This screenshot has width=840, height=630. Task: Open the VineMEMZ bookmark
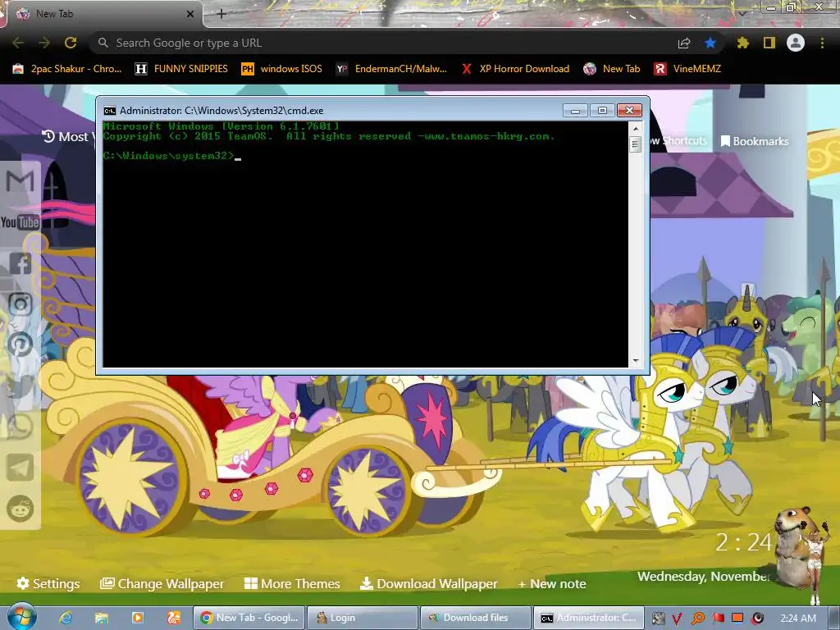[687, 69]
